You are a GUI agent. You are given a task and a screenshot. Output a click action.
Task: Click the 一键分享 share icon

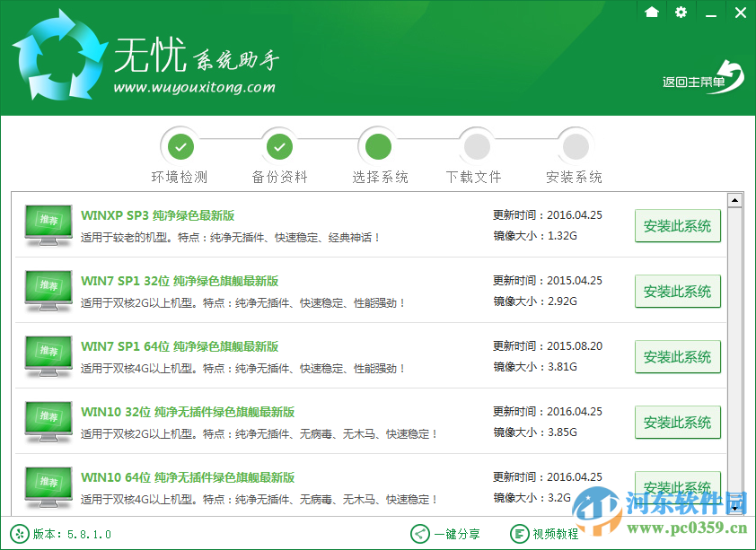tap(418, 533)
